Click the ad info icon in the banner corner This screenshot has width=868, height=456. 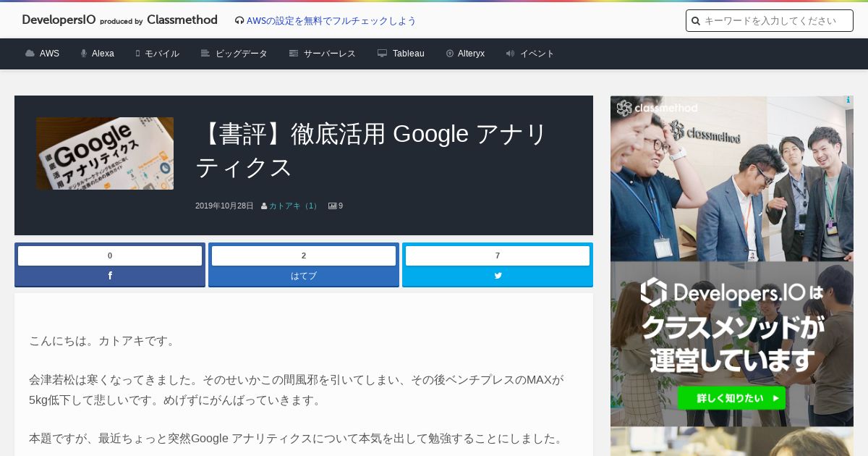coord(848,101)
